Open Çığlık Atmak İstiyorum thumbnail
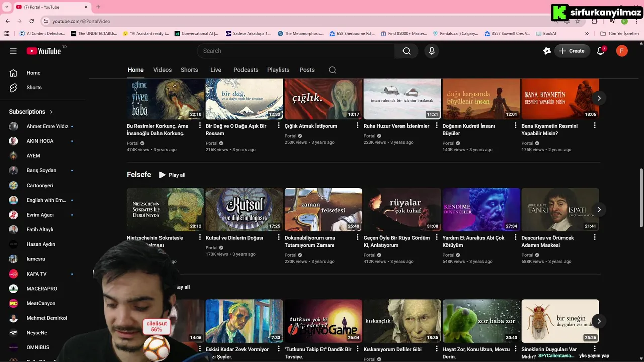644x362 pixels. click(323, 99)
